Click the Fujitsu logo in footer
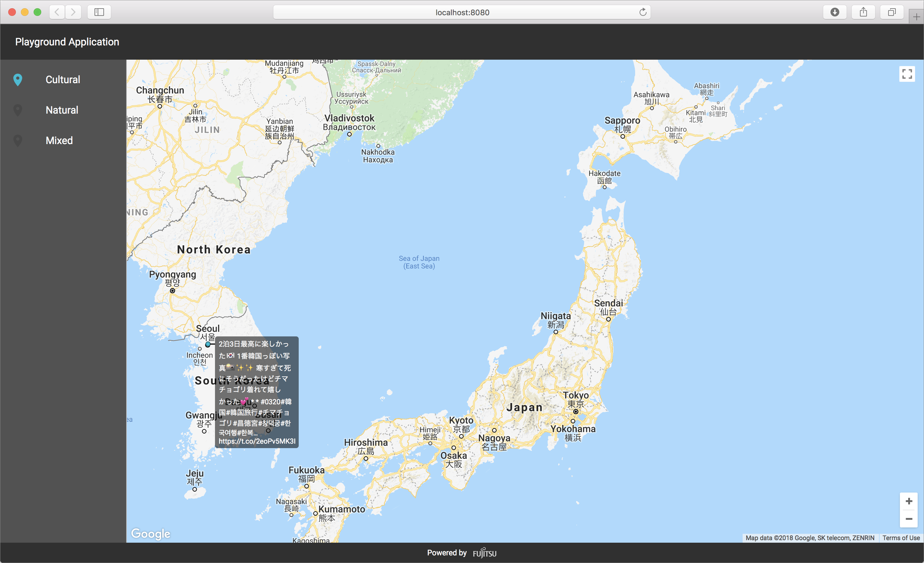The height and width of the screenshot is (563, 924). pos(485,553)
